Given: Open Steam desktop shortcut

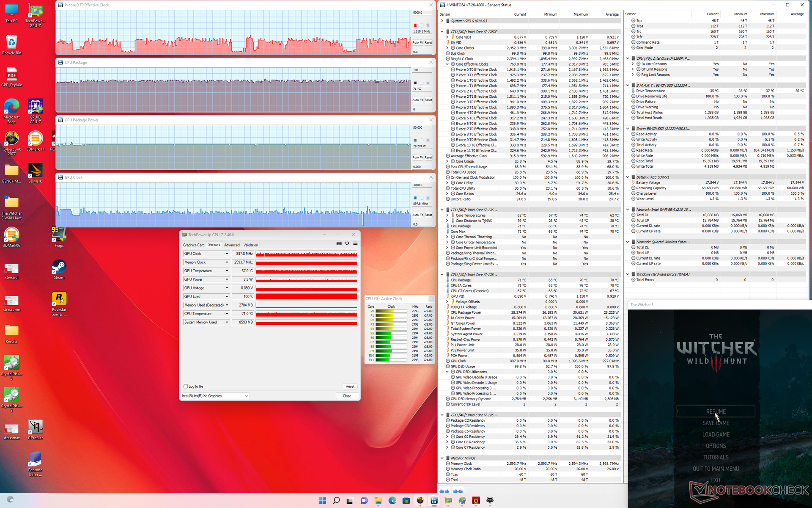Looking at the screenshot, I should (59, 267).
